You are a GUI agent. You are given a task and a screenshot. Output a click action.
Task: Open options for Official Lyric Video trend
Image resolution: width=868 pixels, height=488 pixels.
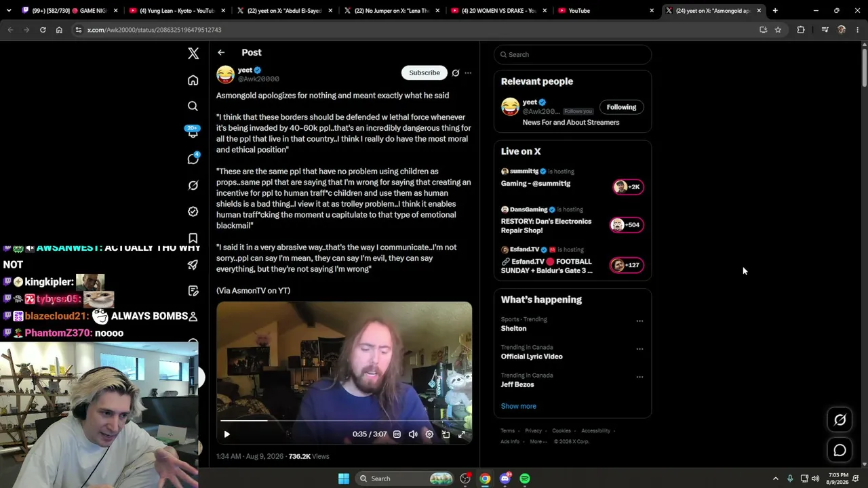(x=639, y=349)
